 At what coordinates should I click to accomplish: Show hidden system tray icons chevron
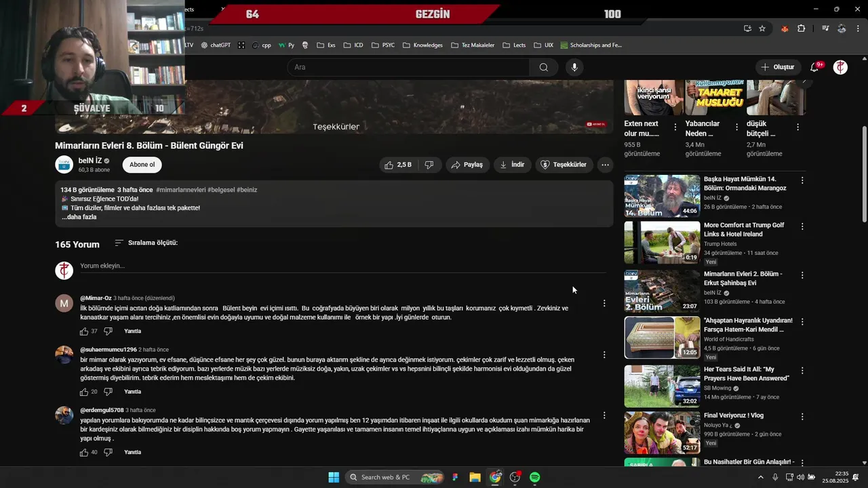click(x=760, y=477)
